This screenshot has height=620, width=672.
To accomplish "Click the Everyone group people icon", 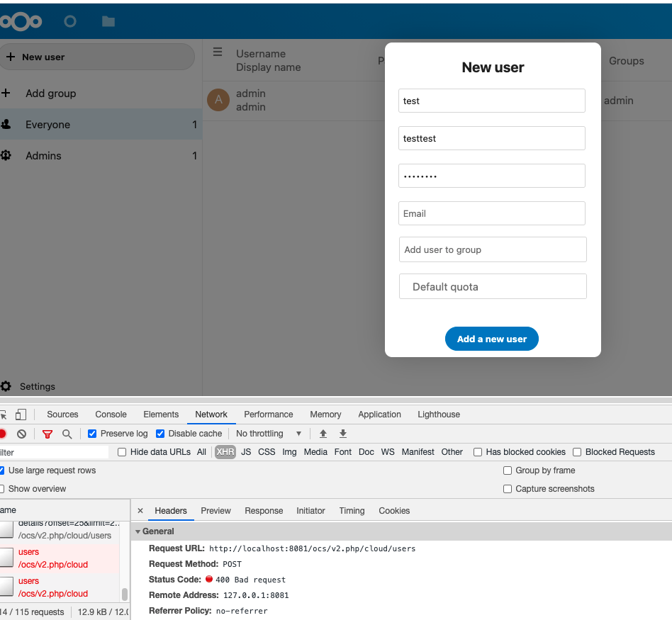I will tap(6, 124).
